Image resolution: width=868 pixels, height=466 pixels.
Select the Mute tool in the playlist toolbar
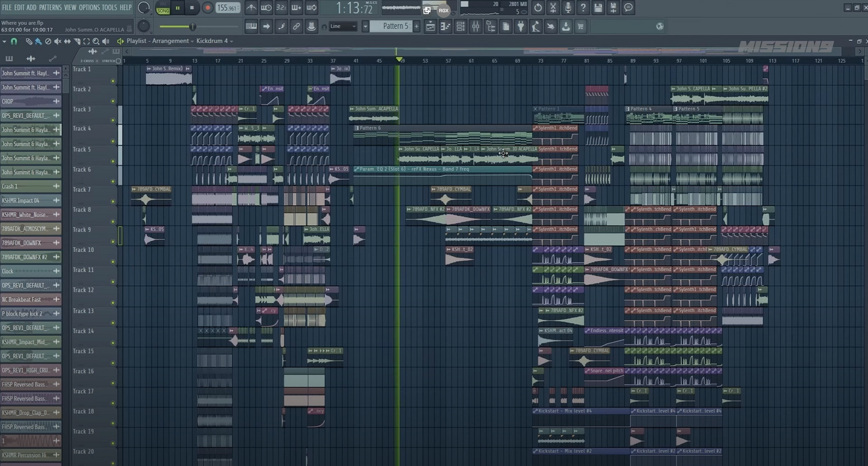pos(58,41)
